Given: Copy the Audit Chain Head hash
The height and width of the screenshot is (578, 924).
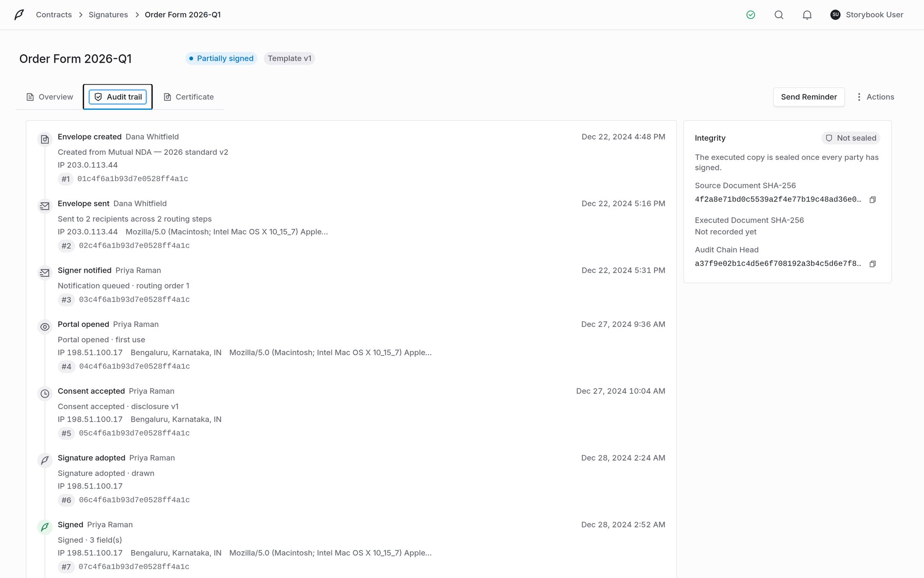Looking at the screenshot, I should point(873,264).
